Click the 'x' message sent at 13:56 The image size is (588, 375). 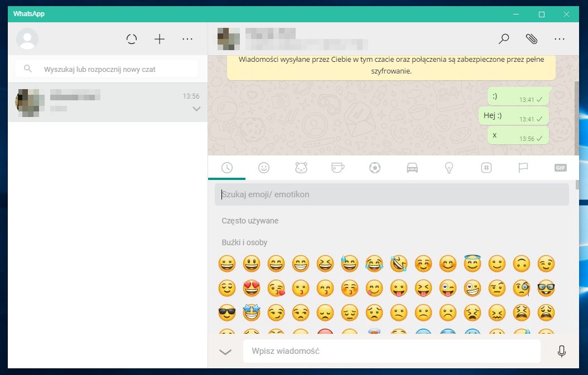pos(518,135)
